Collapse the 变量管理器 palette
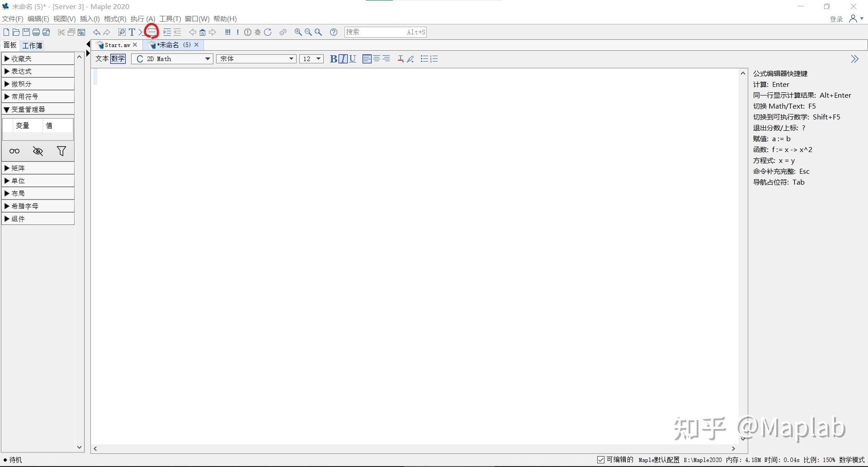Screen dimensions: 868x467 pos(38,110)
